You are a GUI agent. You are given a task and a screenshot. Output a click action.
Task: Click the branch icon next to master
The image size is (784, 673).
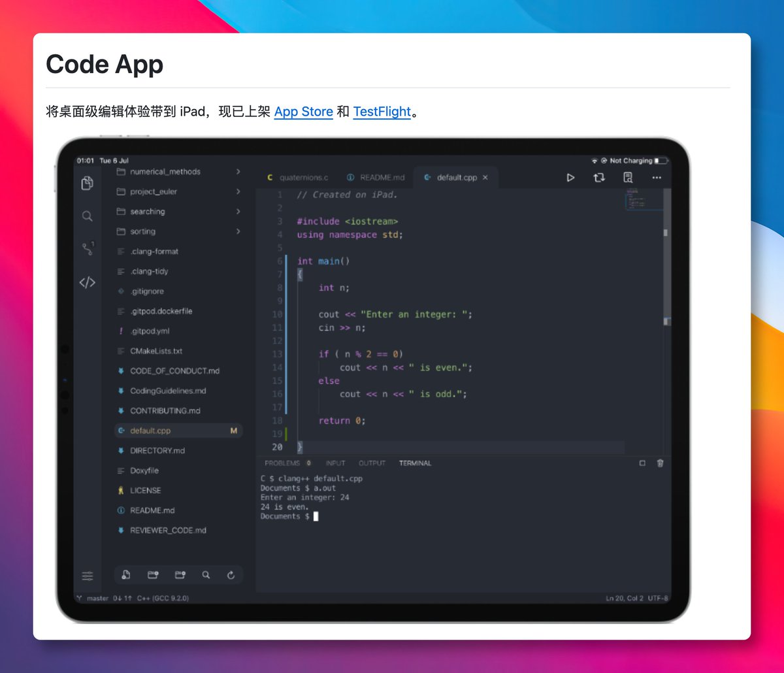[x=80, y=598]
